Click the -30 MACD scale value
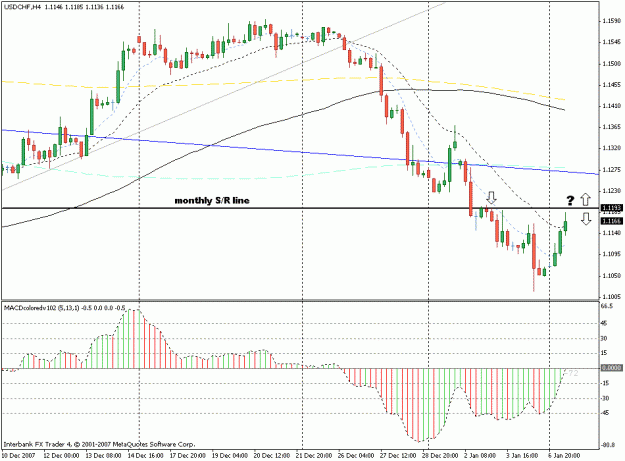Image resolution: width=625 pixels, height=461 pixels. (x=605, y=398)
